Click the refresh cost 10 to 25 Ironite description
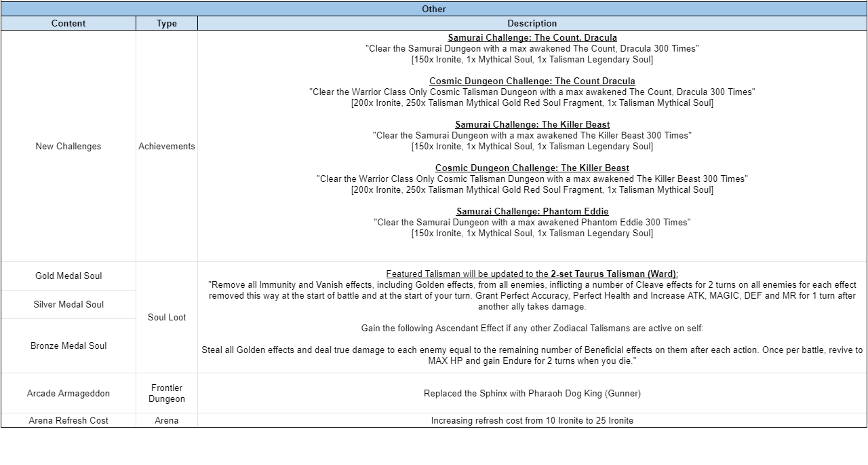The height and width of the screenshot is (465, 868). tap(532, 420)
